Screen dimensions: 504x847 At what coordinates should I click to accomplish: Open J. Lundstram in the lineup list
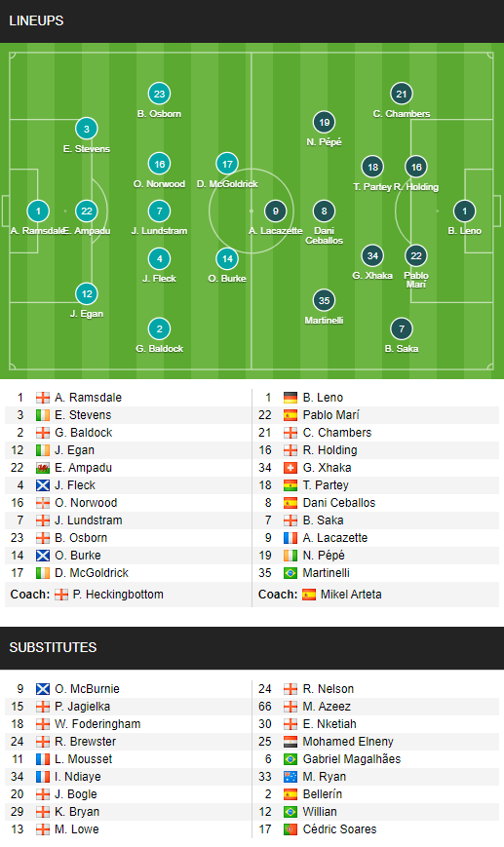(x=88, y=520)
